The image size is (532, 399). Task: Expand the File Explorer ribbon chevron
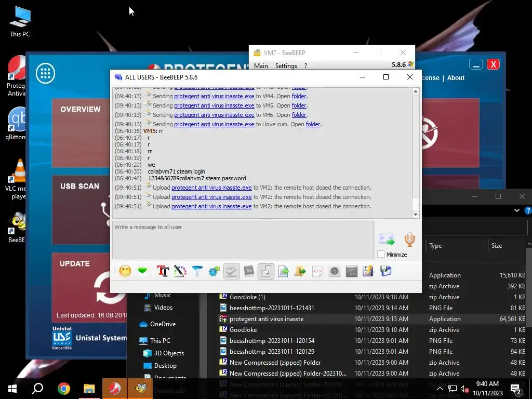[517, 210]
